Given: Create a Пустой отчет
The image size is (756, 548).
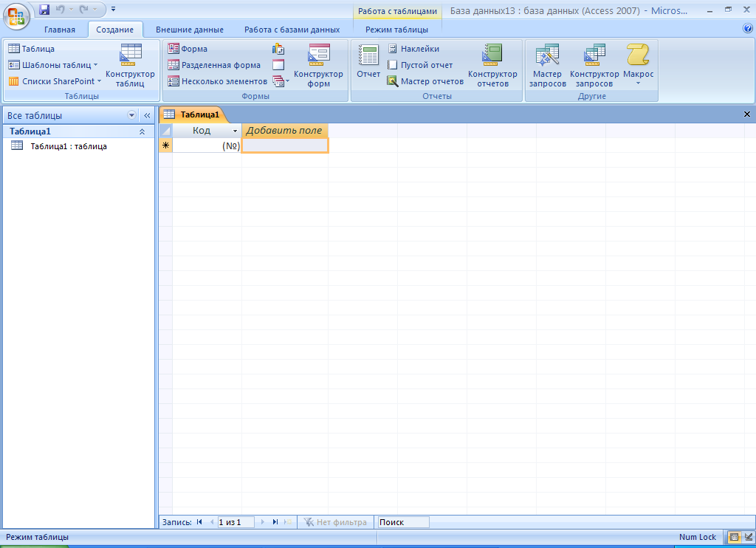Looking at the screenshot, I should pyautogui.click(x=420, y=65).
